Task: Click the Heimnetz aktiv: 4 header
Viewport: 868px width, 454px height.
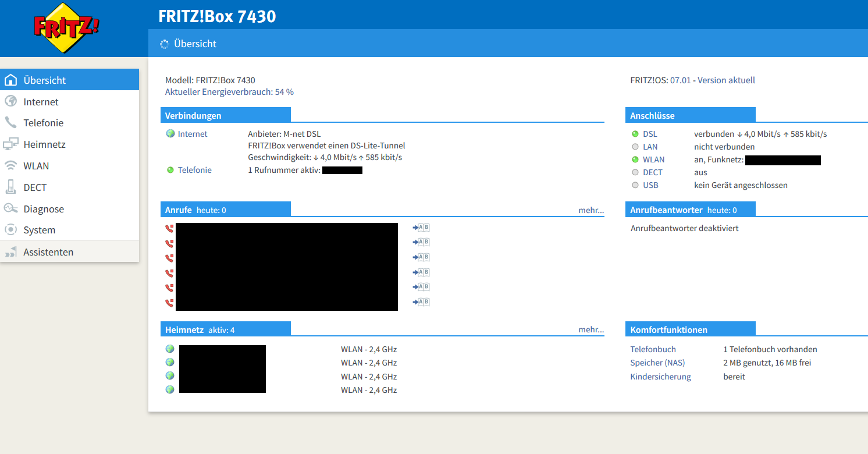Action: [226, 329]
